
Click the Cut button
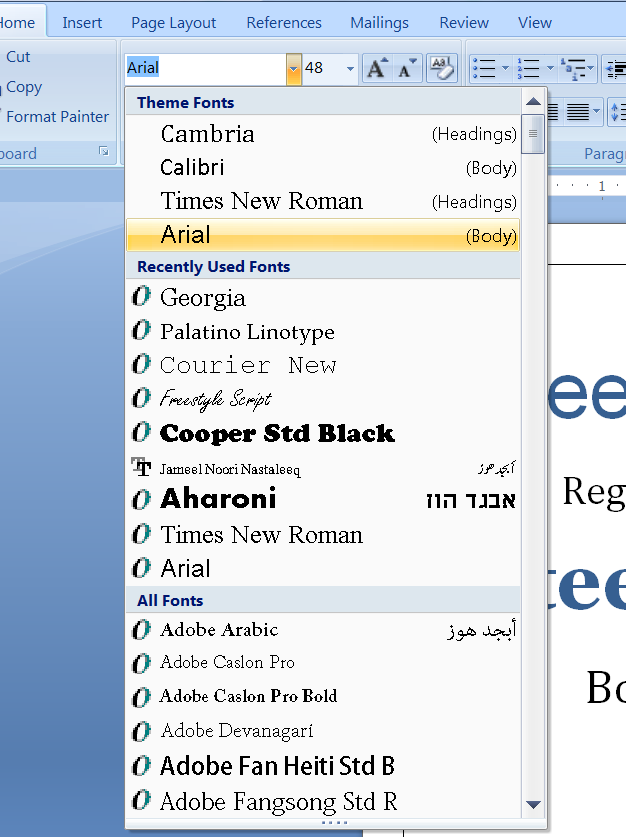click(18, 57)
